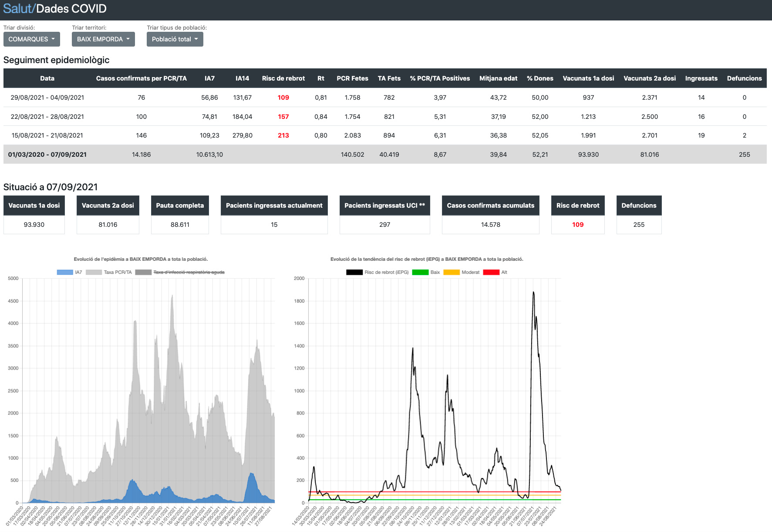Click the red risk value 157
The image size is (772, 532).
click(x=283, y=117)
